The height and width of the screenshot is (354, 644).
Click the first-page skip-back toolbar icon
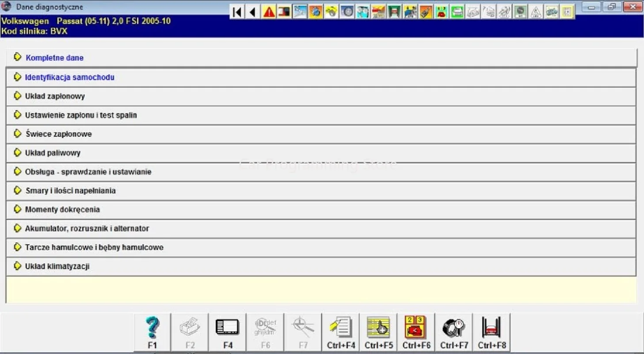click(x=237, y=10)
